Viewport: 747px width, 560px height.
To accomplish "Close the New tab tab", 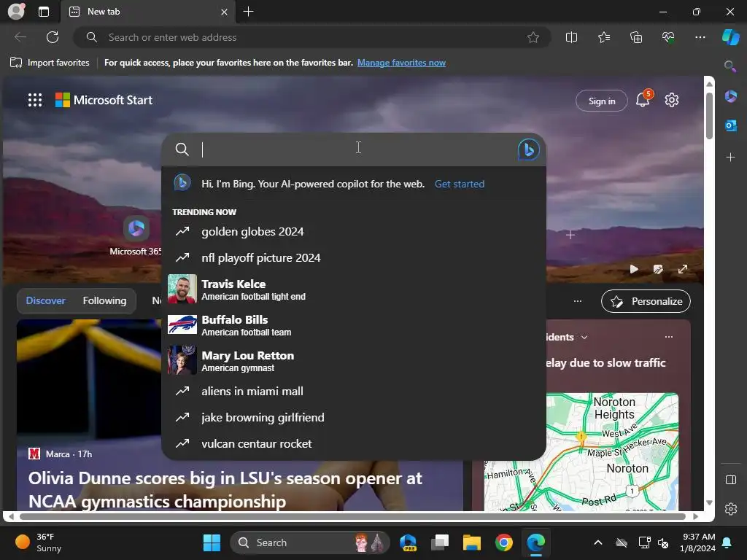I will click(225, 12).
